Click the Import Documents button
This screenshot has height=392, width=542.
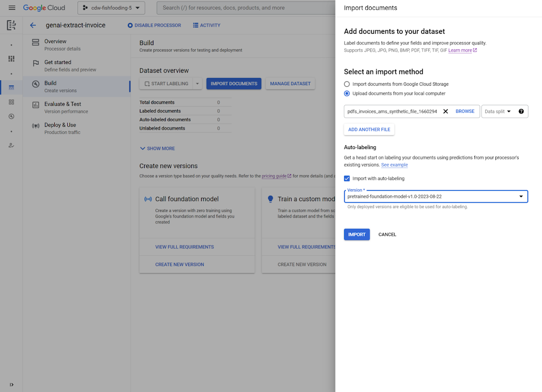click(234, 83)
